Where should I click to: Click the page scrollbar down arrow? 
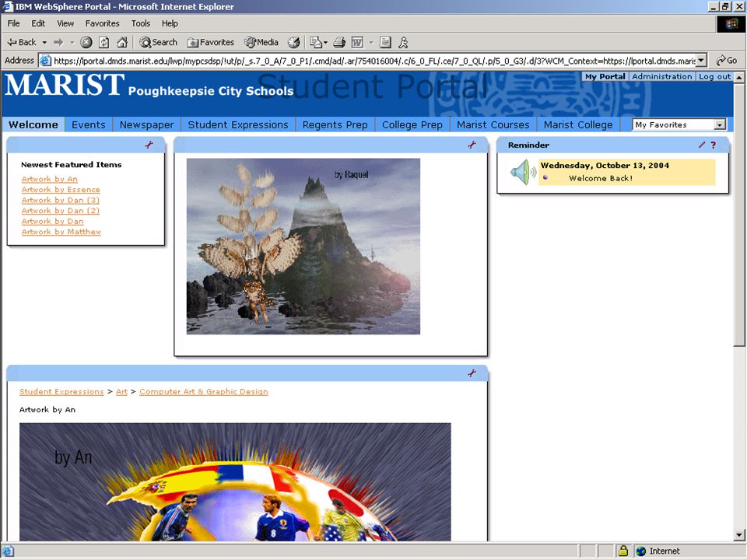click(x=739, y=535)
